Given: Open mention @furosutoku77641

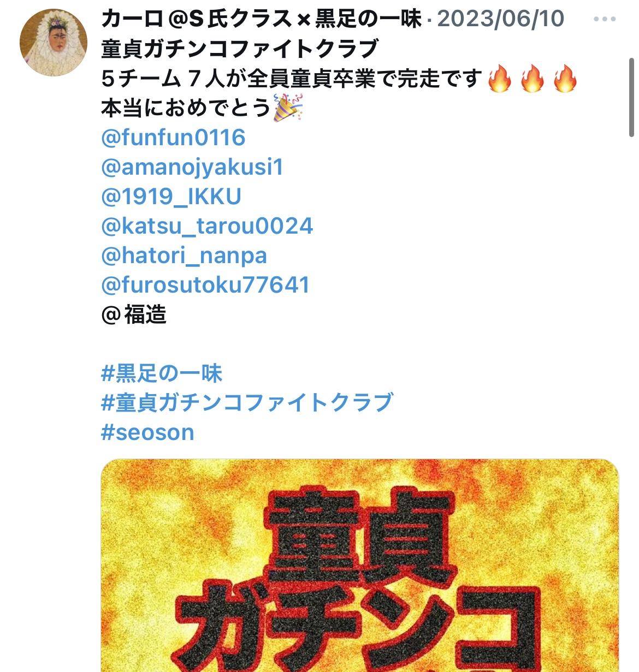Looking at the screenshot, I should [x=205, y=285].
